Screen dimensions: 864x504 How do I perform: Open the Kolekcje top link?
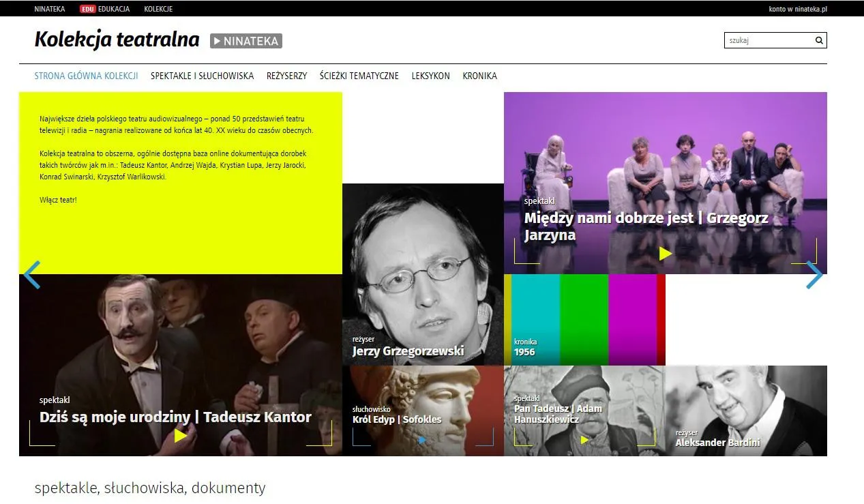click(x=158, y=9)
